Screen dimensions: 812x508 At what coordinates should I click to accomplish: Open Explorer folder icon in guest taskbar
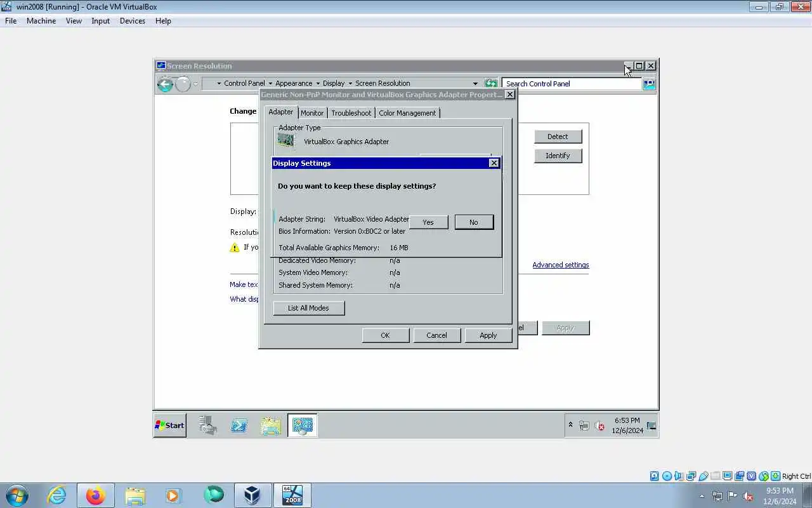pyautogui.click(x=271, y=425)
